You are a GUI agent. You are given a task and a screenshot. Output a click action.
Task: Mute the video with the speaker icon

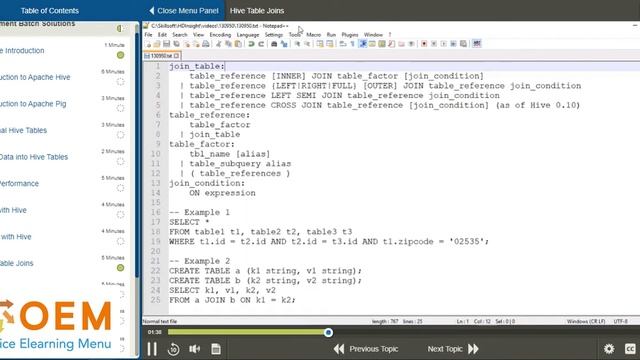195,349
